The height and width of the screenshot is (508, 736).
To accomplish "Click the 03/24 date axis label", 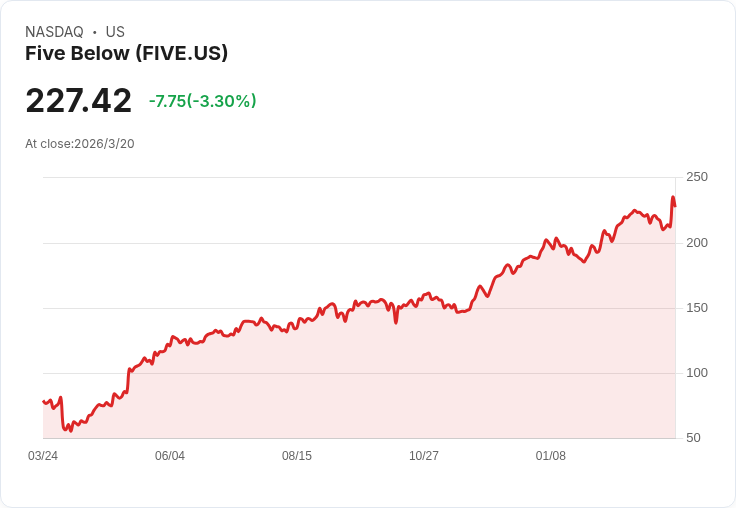I will click(x=43, y=456).
